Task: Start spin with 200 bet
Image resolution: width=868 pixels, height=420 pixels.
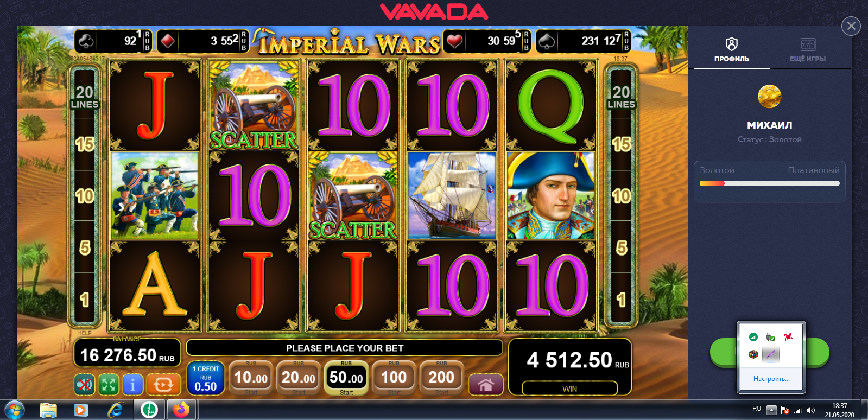Action: (442, 378)
